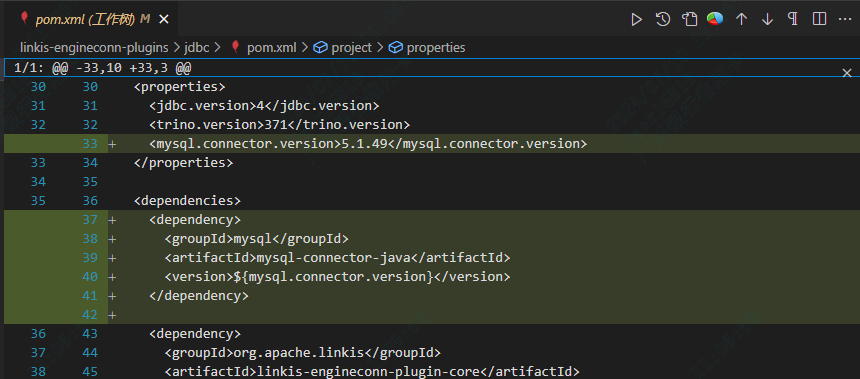Click the properties breadcrumb symbol
860x379 pixels.
coord(436,48)
